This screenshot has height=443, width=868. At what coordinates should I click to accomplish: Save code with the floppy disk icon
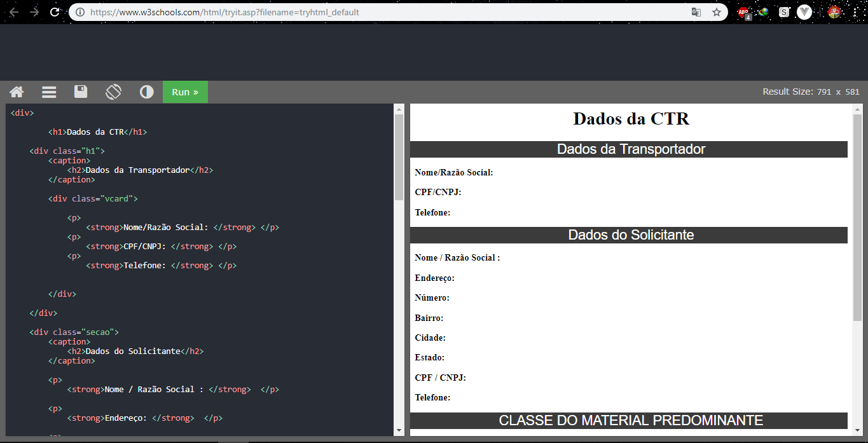(x=81, y=92)
